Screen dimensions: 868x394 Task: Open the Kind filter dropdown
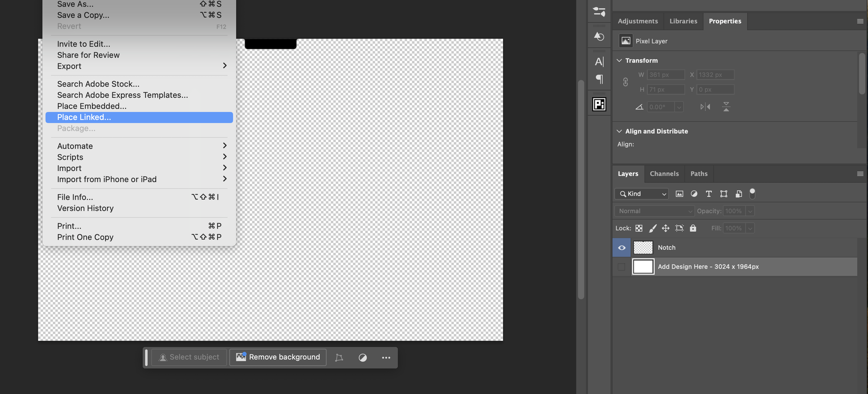click(641, 194)
